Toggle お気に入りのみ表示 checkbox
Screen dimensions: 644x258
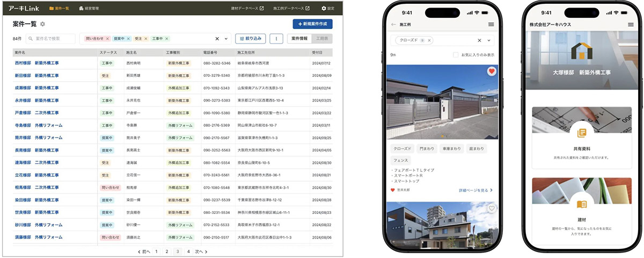[x=456, y=55]
